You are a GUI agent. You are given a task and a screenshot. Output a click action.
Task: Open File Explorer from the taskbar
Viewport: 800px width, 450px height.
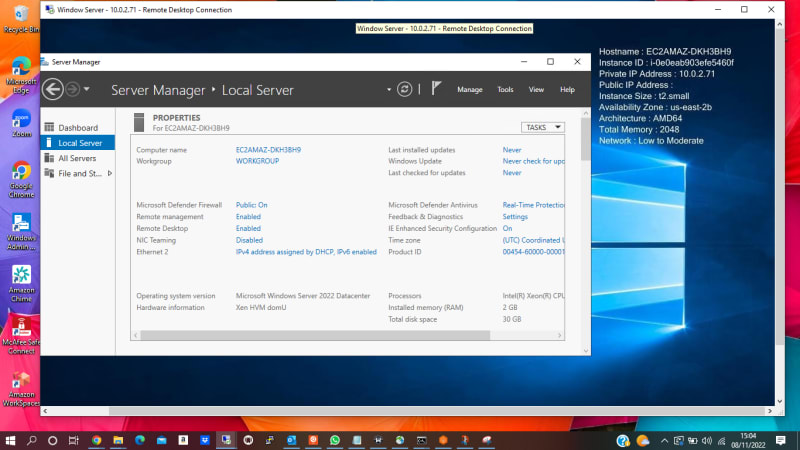pyautogui.click(x=118, y=440)
